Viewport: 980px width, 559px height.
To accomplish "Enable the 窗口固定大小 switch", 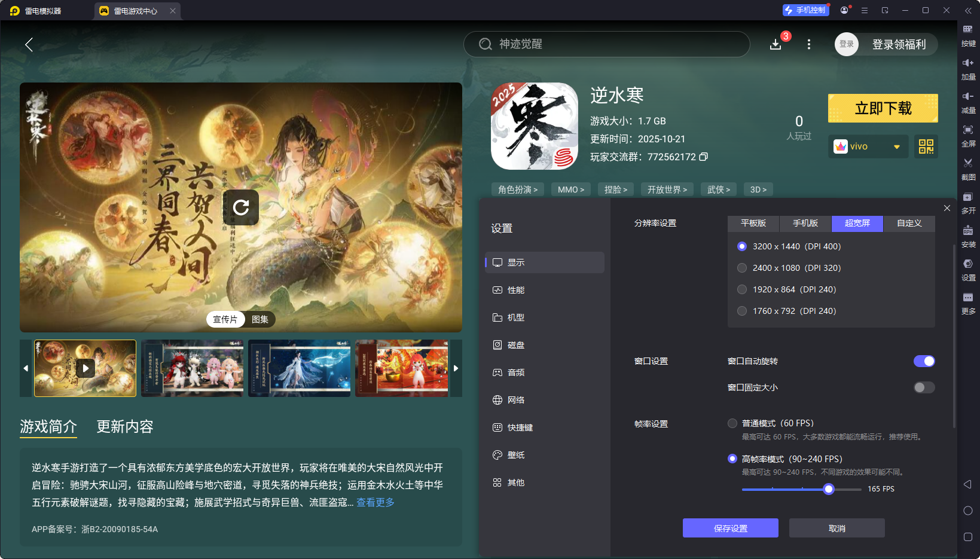I will tap(924, 387).
